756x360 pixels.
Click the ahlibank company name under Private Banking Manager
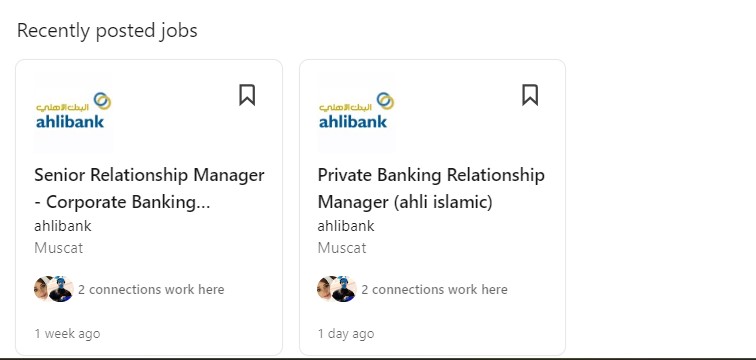click(346, 226)
